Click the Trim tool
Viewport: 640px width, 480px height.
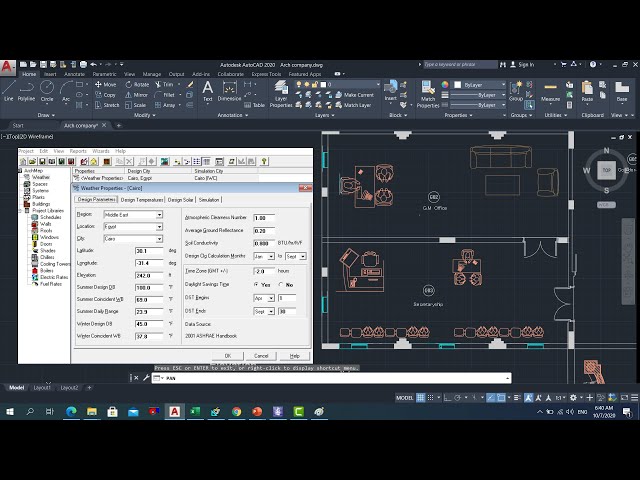(164, 84)
